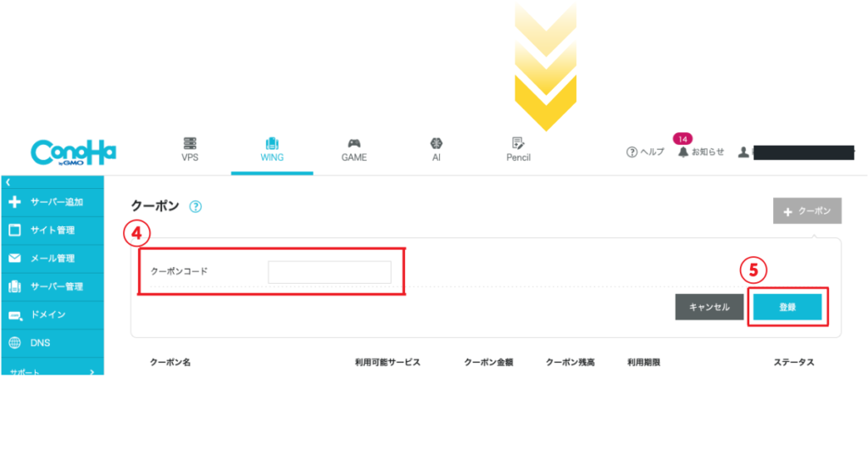Click the 登録 button
This screenshot has width=868, height=456.
[787, 307]
